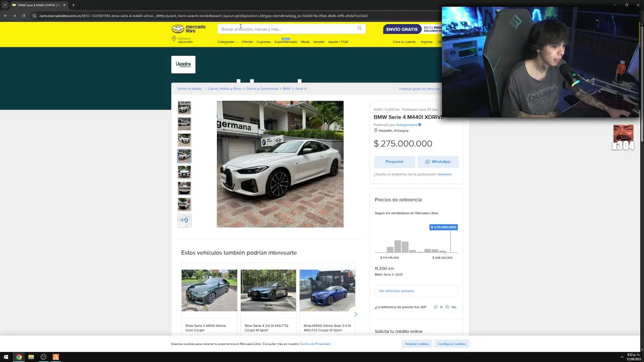The height and width of the screenshot is (362, 644).
Task: Open File Explorer from the taskbar
Action: tap(31, 357)
